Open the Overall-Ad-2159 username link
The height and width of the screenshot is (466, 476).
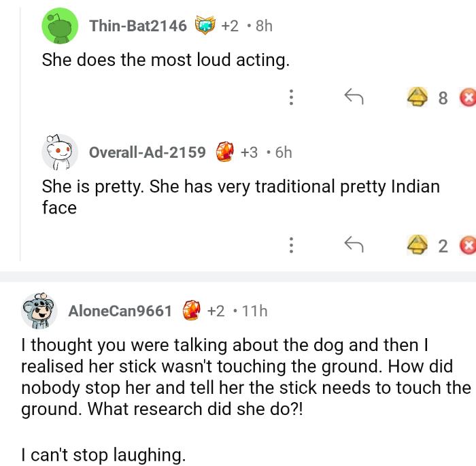coord(148,152)
